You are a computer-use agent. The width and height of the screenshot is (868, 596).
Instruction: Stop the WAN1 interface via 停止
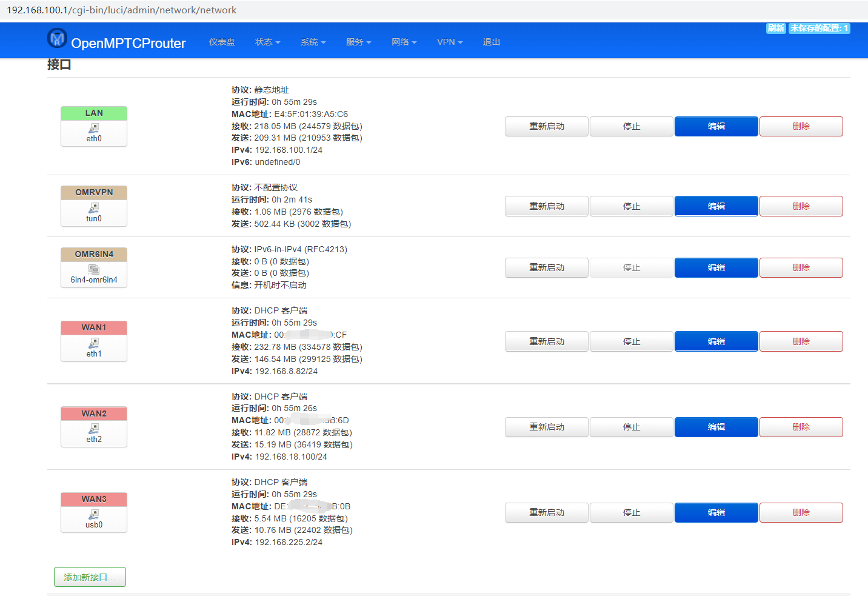tap(631, 341)
